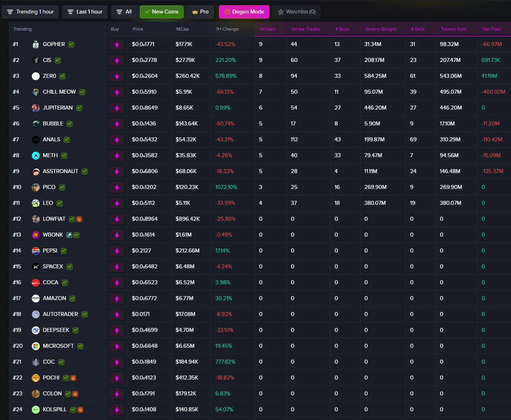Open the Trending 1 hour filter dropdown
This screenshot has width=511, height=420.
[30, 12]
